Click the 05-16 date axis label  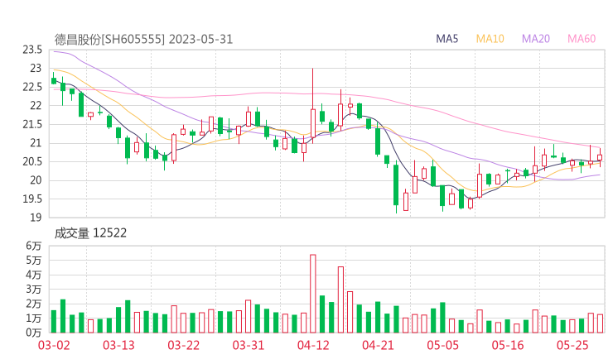click(x=508, y=345)
